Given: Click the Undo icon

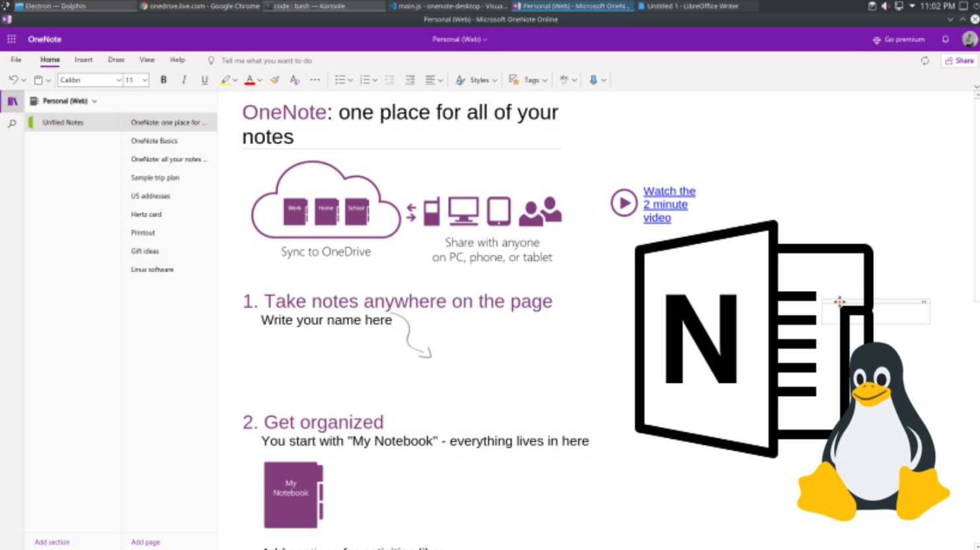Looking at the screenshot, I should [13, 80].
